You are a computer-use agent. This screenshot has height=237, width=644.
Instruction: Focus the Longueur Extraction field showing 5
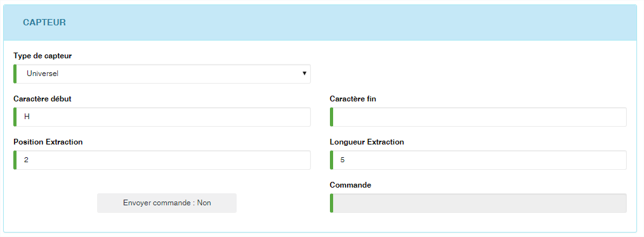click(478, 160)
